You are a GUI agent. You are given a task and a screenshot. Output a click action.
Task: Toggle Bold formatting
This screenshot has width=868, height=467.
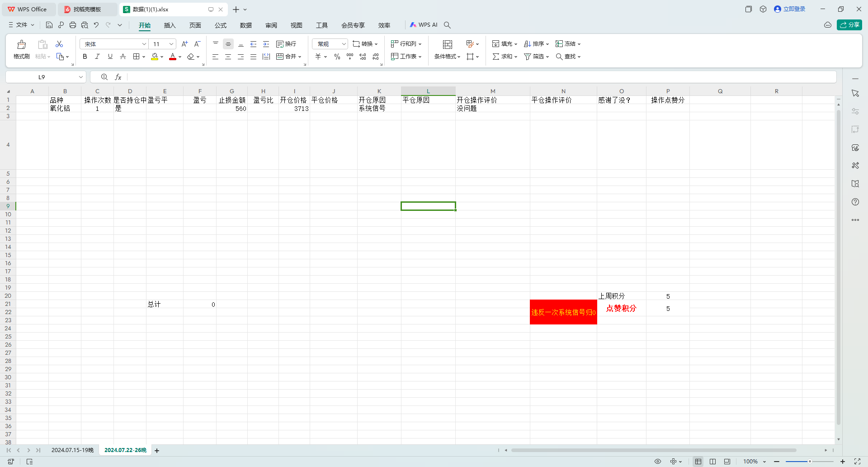pyautogui.click(x=85, y=57)
